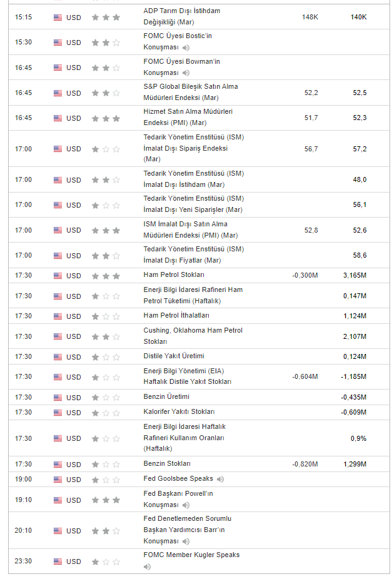Image resolution: width=392 pixels, height=579 pixels.
Task: Open Distile Yakıt Üretimi event
Action: [x=174, y=356]
